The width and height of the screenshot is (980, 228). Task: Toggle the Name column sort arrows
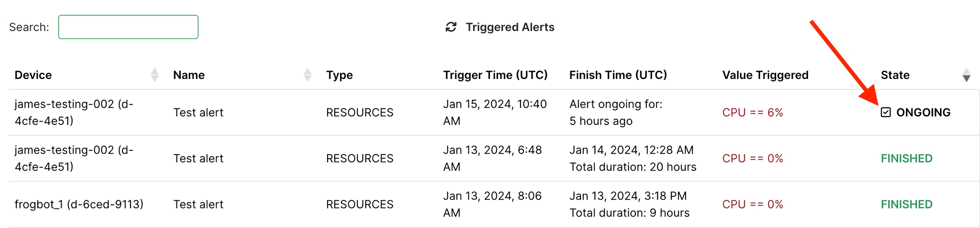tap(308, 75)
